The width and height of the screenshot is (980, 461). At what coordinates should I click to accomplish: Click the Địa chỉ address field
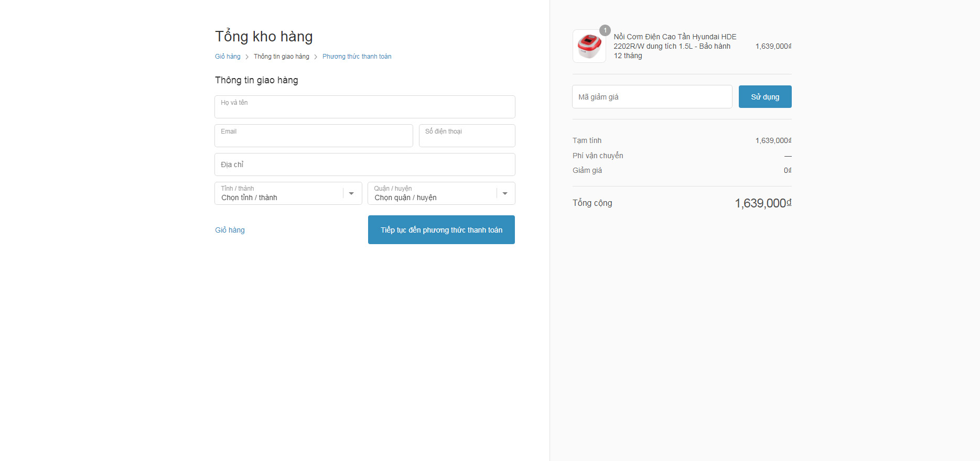click(364, 164)
